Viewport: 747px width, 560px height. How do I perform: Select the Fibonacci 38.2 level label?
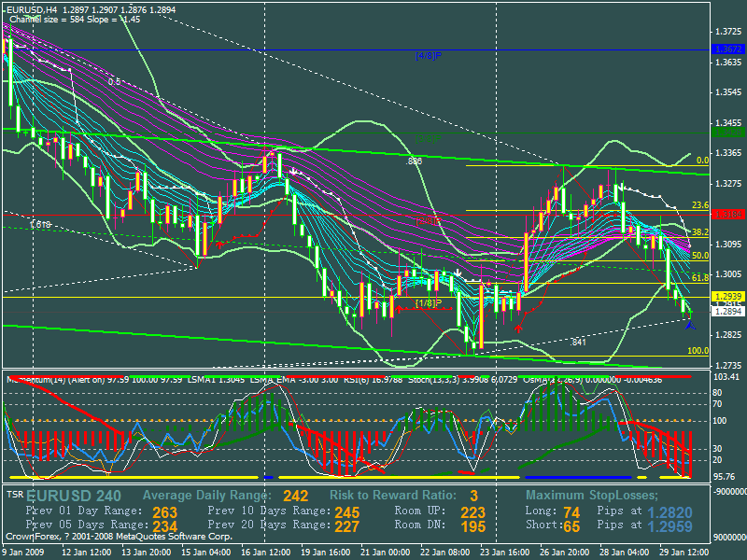pyautogui.click(x=700, y=232)
